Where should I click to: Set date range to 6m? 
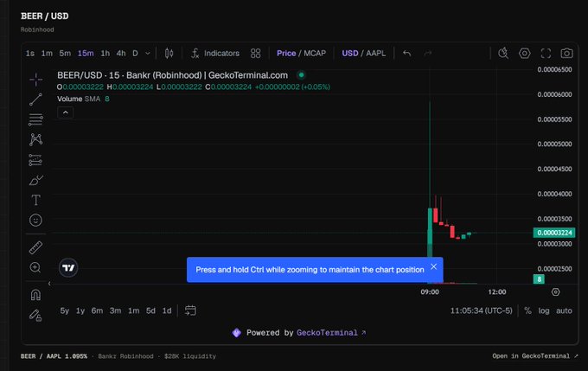click(x=97, y=310)
